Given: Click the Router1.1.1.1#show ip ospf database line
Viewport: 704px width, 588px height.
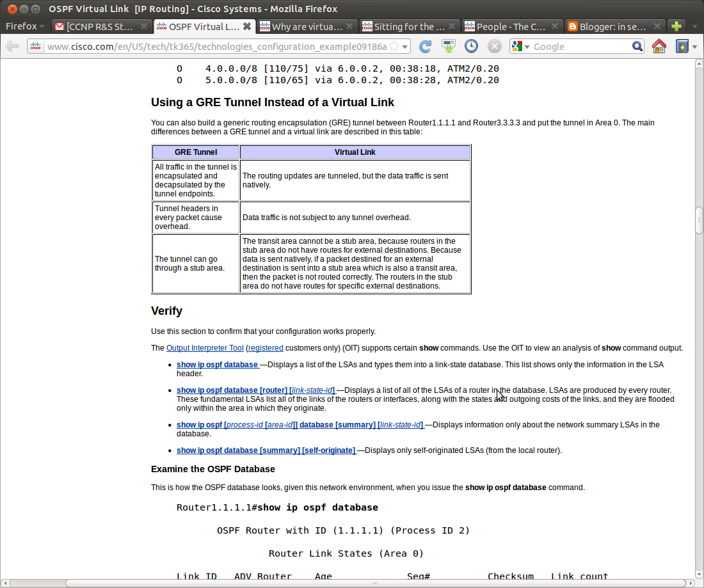Looking at the screenshot, I should point(277,507).
